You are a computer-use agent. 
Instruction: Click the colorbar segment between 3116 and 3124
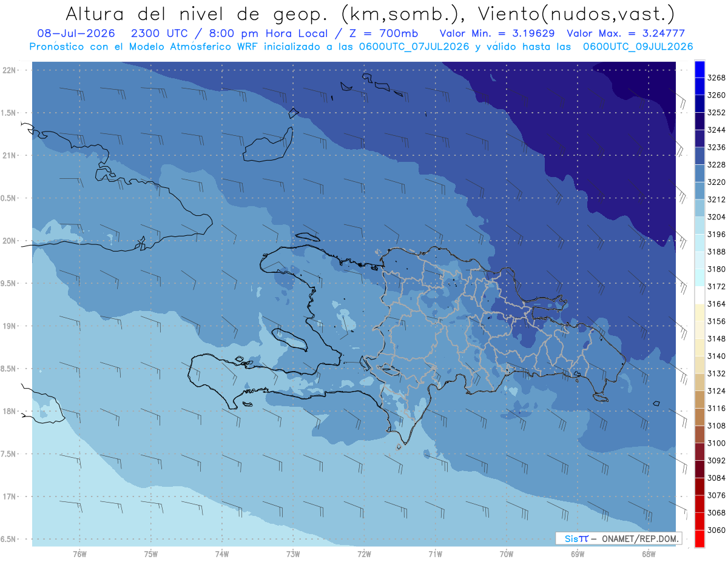pos(699,400)
